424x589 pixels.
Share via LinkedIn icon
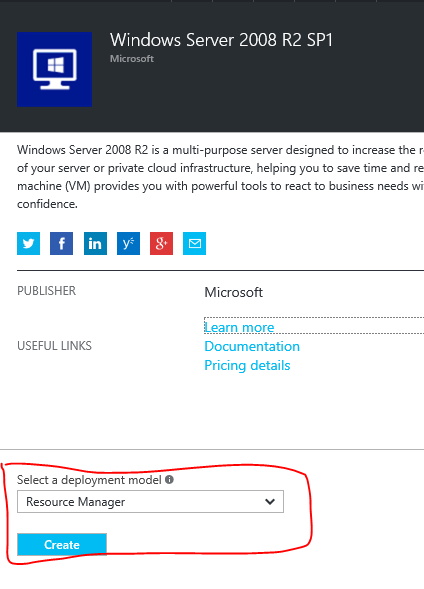95,243
